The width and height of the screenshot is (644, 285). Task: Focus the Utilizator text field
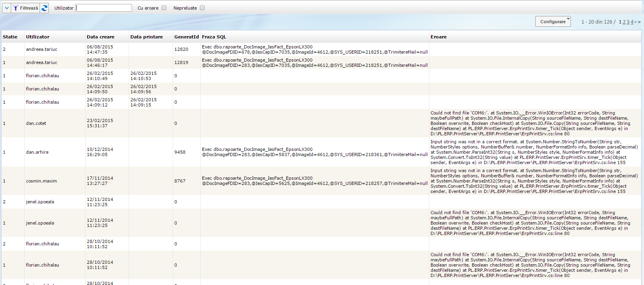point(104,8)
